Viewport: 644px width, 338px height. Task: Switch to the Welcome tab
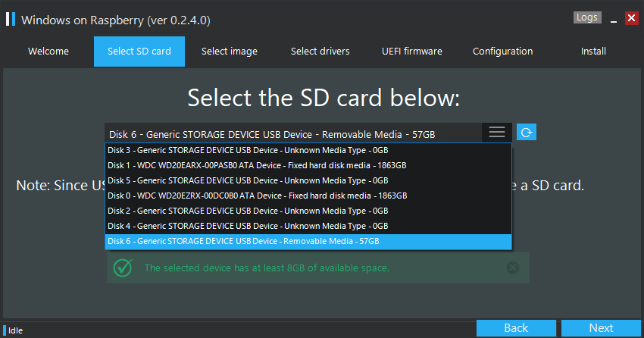(x=48, y=52)
